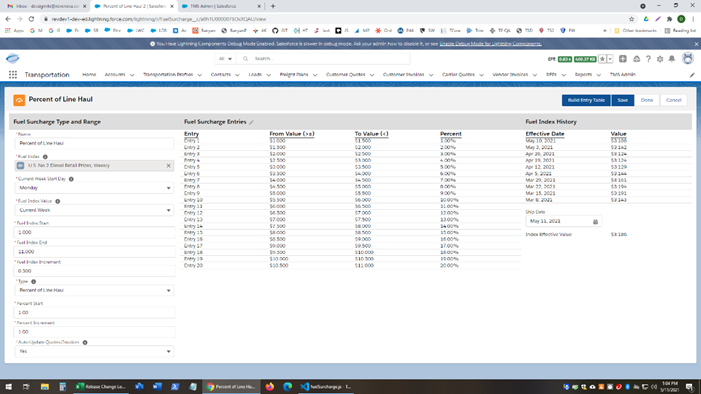Click the Percent Start field

tap(94, 313)
